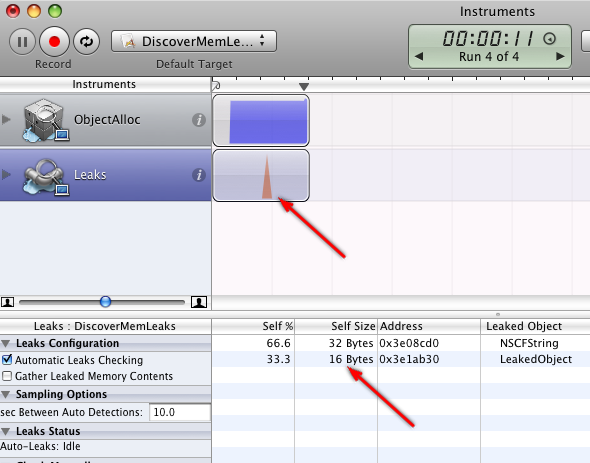The height and width of the screenshot is (463, 590).
Task: Select the NSCFString leaked object row
Action: [x=401, y=343]
